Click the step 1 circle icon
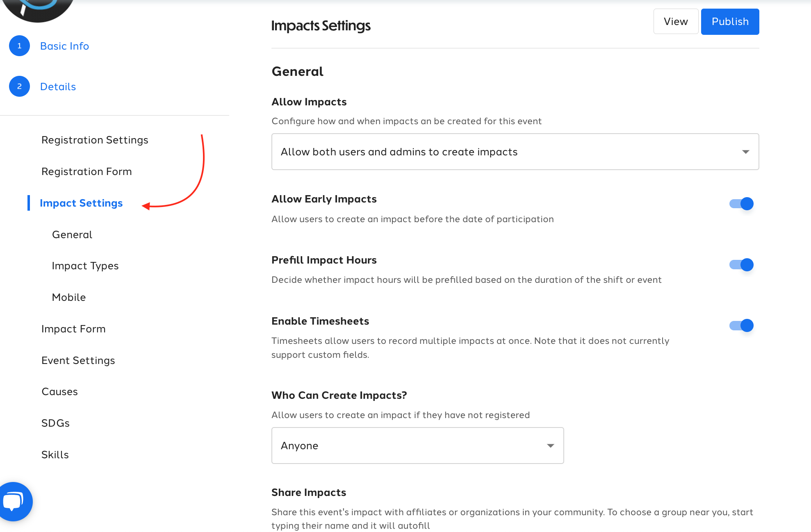This screenshot has width=811, height=532. (x=19, y=46)
